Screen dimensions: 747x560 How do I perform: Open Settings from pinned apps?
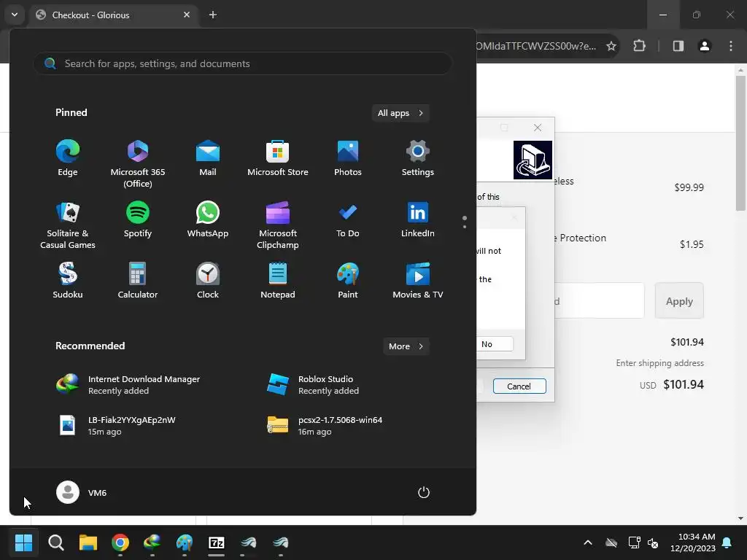tap(418, 158)
